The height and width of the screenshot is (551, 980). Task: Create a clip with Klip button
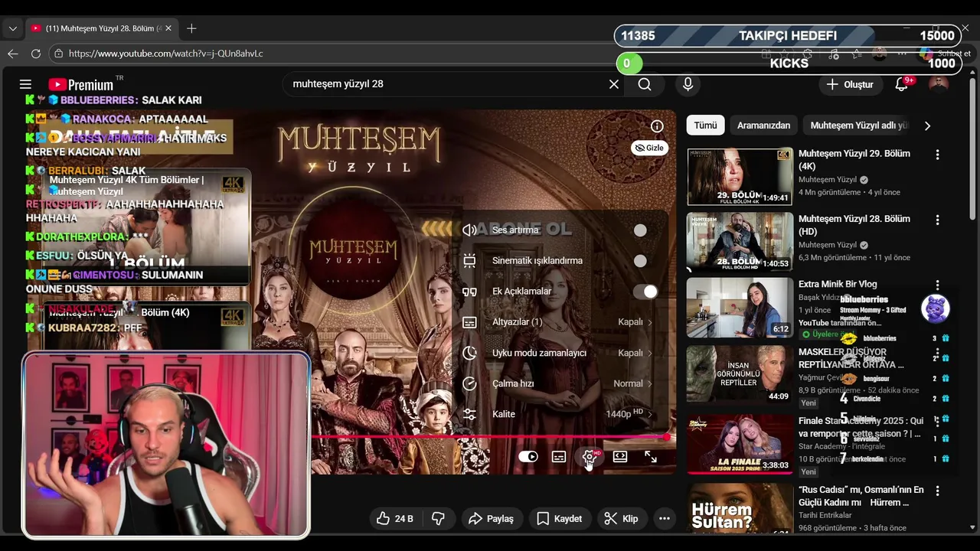[x=621, y=518]
